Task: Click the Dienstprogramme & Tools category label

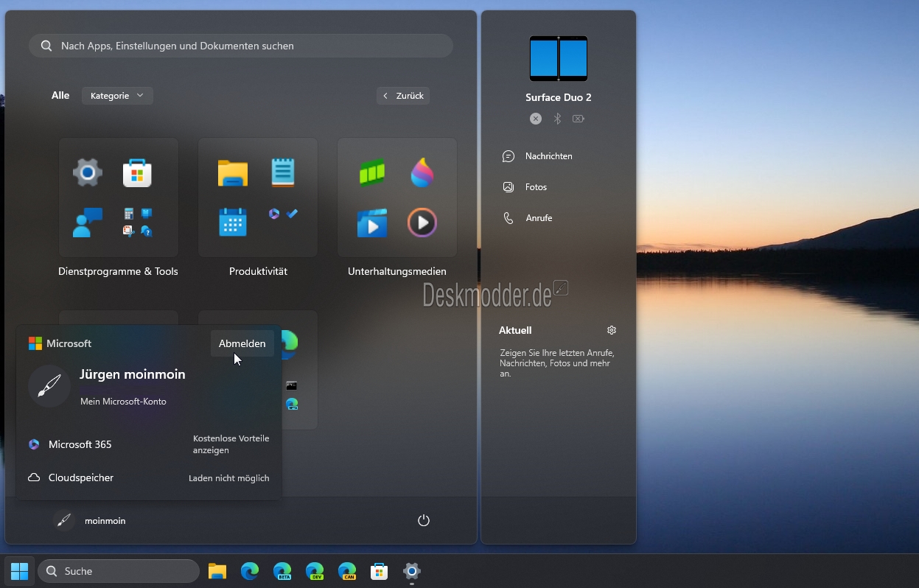Action: [x=118, y=271]
